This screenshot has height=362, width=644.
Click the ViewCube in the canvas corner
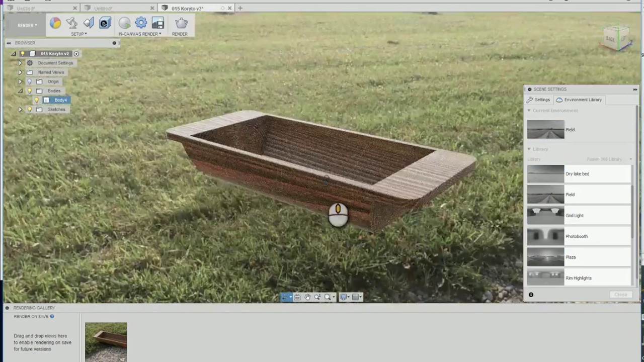tap(617, 38)
